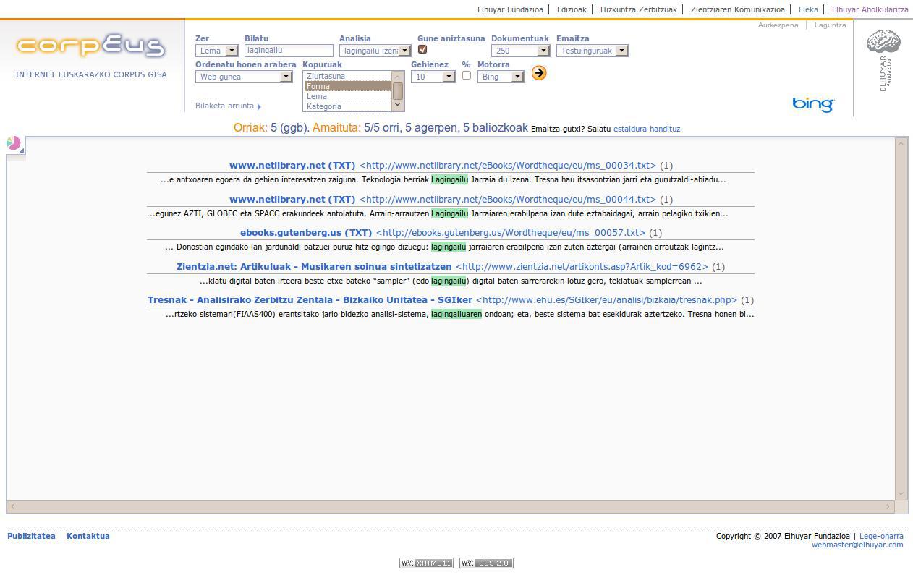Open the pie chart statistics icon
This screenshot has height=588, width=913.
click(x=14, y=143)
